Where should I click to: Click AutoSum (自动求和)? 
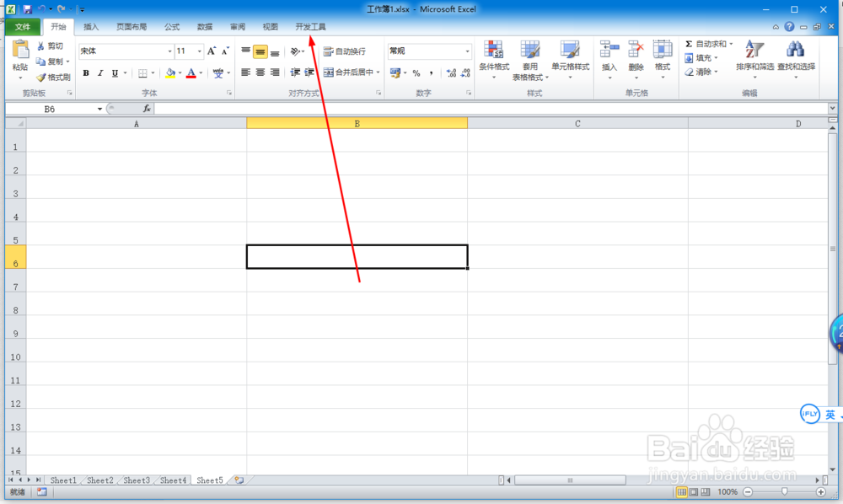[706, 44]
